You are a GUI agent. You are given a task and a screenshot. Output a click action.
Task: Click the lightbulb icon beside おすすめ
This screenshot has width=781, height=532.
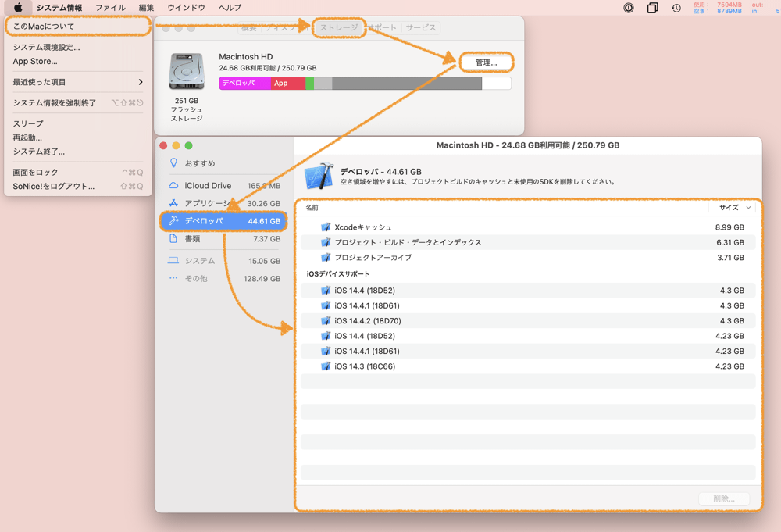(x=173, y=163)
